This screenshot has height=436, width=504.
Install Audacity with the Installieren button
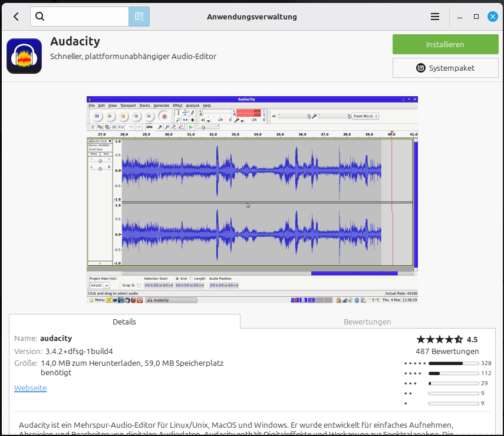[x=445, y=44]
